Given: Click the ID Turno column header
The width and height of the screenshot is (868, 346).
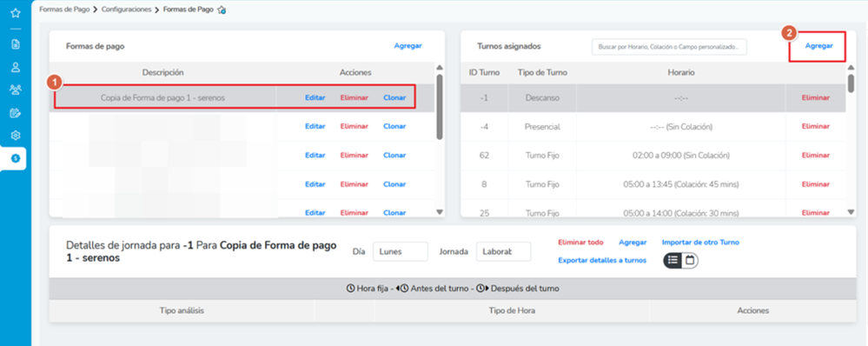Looking at the screenshot, I should tap(484, 72).
